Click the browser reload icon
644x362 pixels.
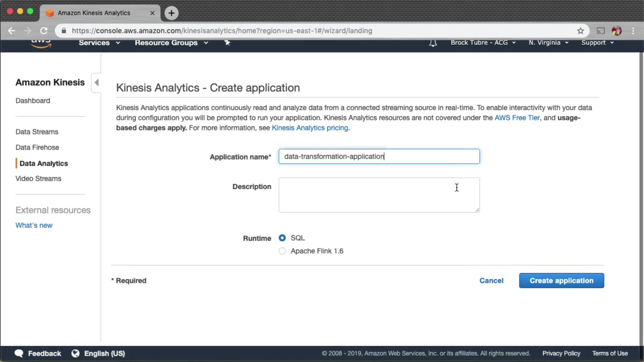pyautogui.click(x=44, y=31)
